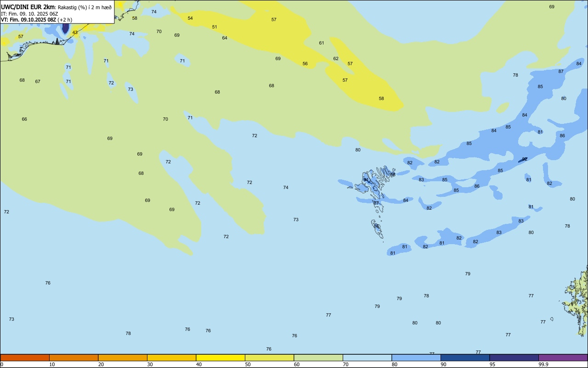The image size is (588, 368).
Task: Click the humidity value 92 on the map
Action: [x=525, y=159]
